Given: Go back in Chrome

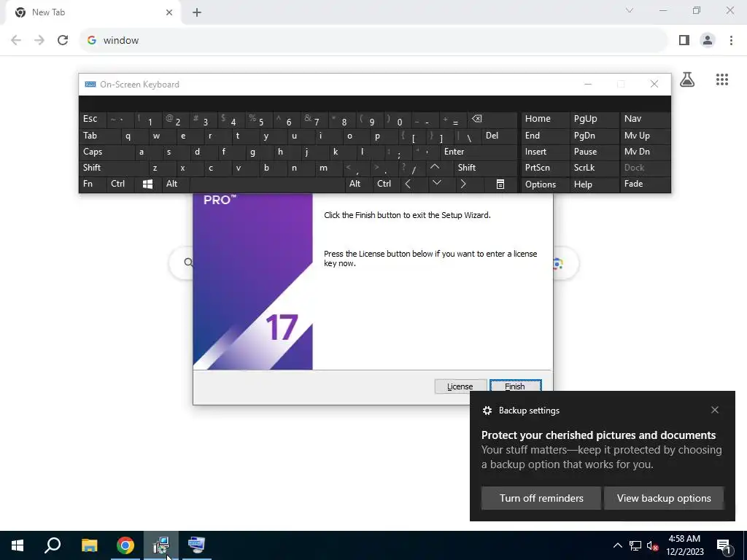Looking at the screenshot, I should pos(16,40).
